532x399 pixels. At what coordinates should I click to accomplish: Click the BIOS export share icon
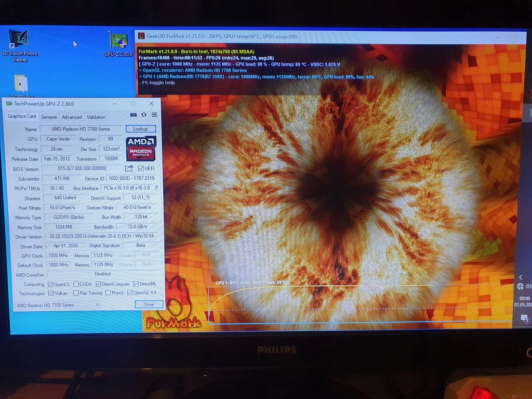click(x=129, y=168)
